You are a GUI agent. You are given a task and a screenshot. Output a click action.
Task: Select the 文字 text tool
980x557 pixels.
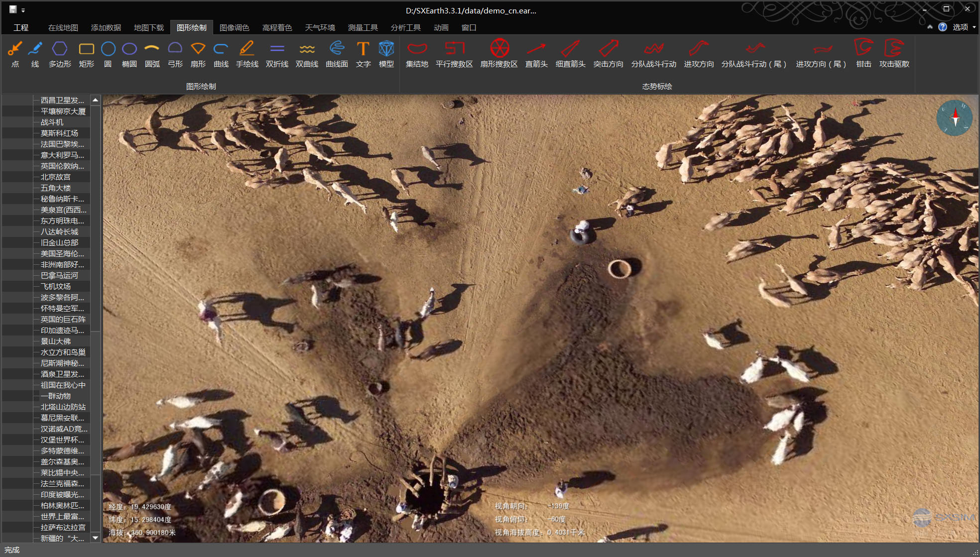[x=364, y=54]
